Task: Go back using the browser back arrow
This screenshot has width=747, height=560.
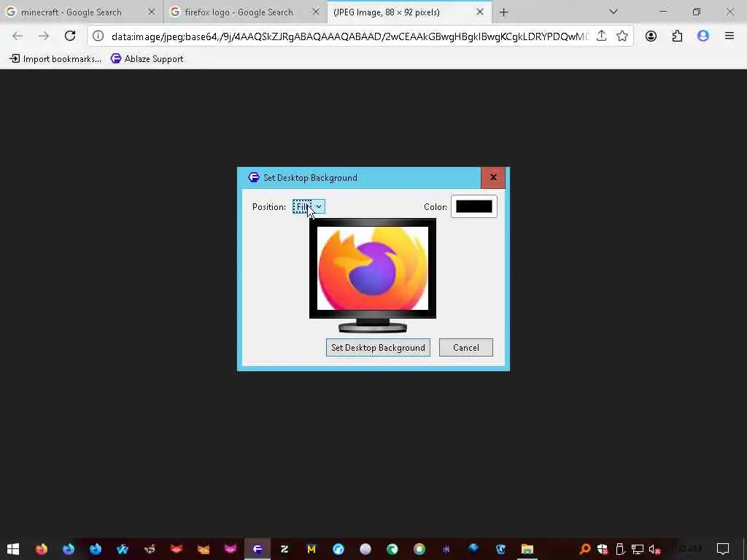Action: [18, 36]
